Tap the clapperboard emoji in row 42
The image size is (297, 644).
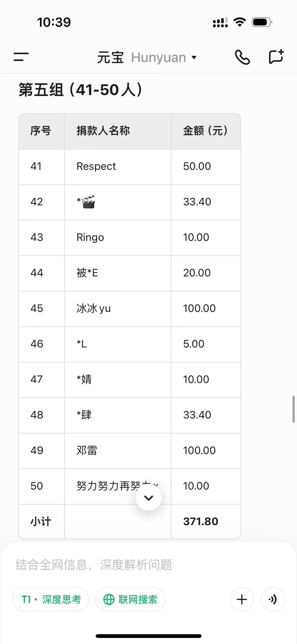coord(88,202)
